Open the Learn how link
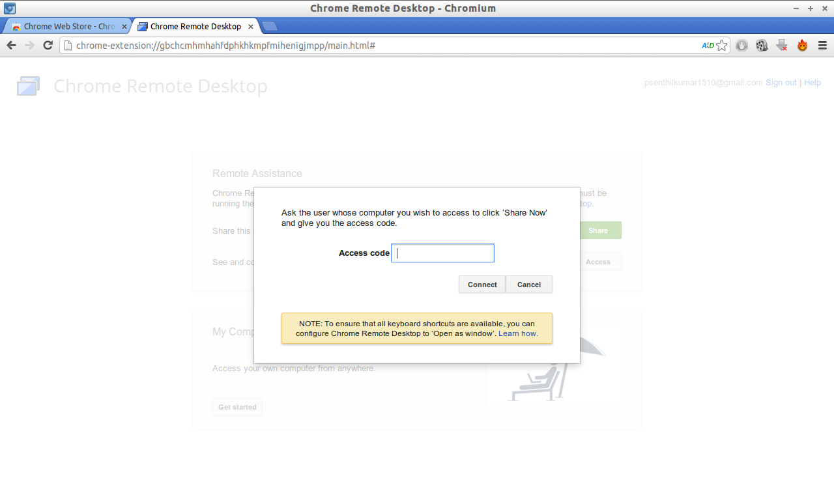834x504 pixels. click(518, 333)
